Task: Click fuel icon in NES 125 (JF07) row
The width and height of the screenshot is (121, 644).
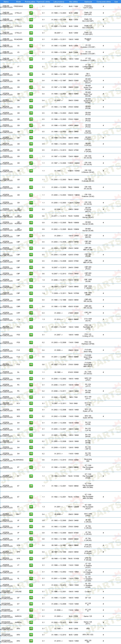Action: [31, 379]
